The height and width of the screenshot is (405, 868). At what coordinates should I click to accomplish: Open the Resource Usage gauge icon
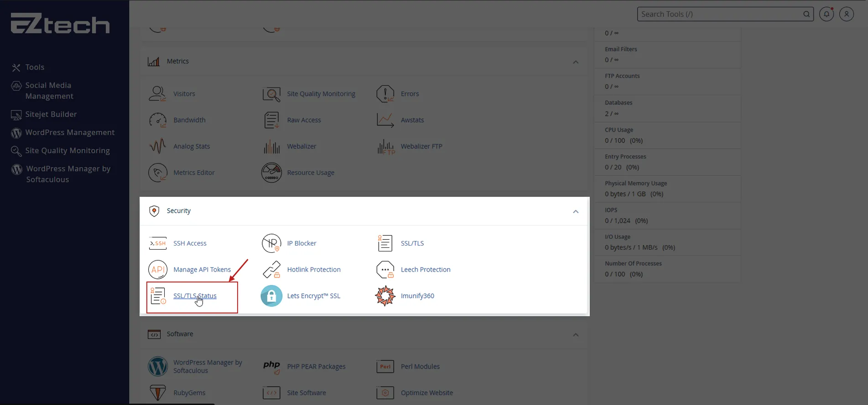271,173
